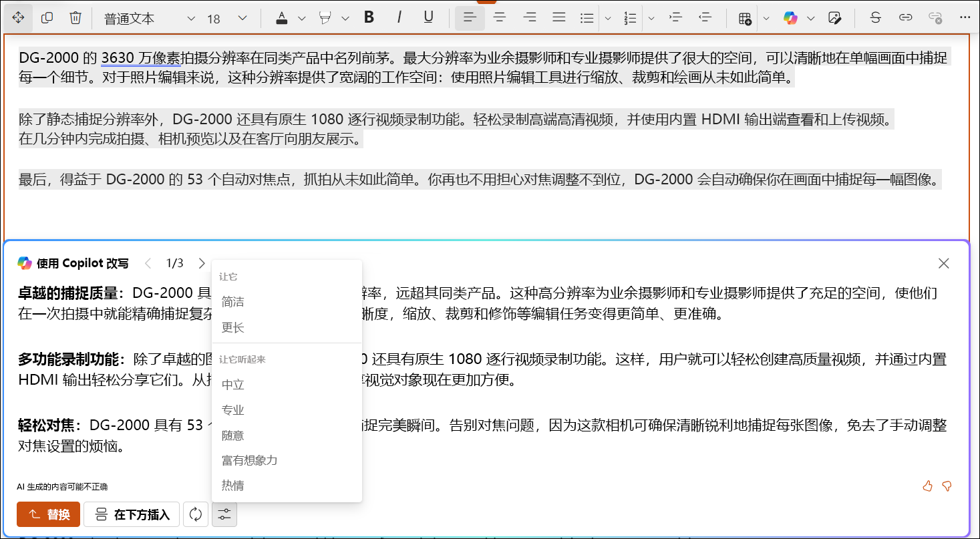980x539 pixels.
Task: Toggle underline formatting
Action: [x=429, y=18]
